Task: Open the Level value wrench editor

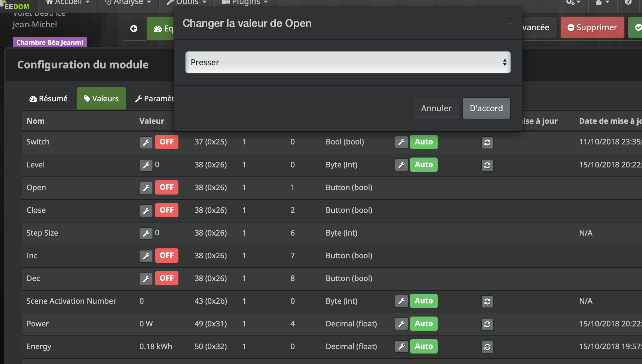Action: 146,165
